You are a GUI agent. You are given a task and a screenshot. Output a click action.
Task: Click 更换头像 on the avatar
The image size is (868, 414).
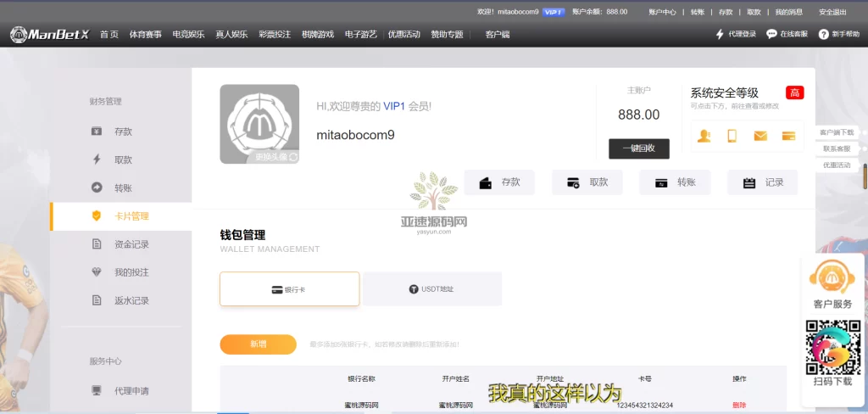tap(276, 157)
